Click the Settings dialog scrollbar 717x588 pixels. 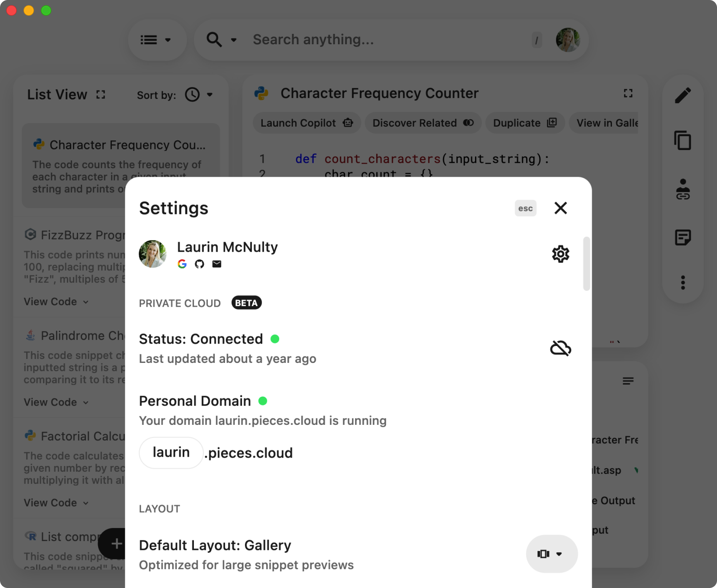click(587, 264)
